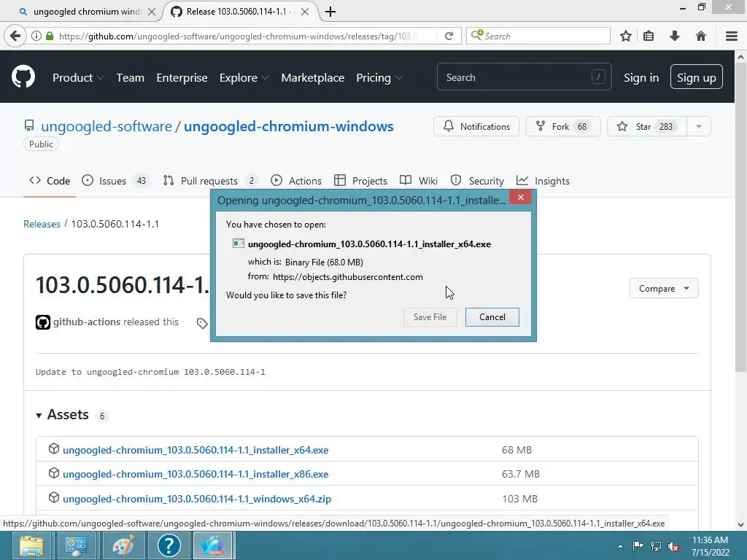
Task: Open the Help taskbar icon
Action: point(169,545)
